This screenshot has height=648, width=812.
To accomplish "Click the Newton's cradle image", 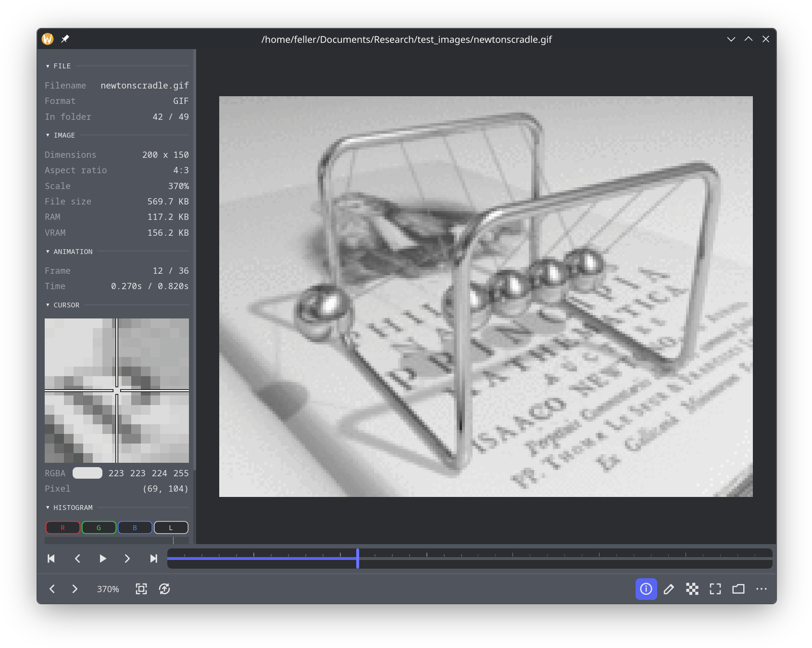I will [x=486, y=296].
